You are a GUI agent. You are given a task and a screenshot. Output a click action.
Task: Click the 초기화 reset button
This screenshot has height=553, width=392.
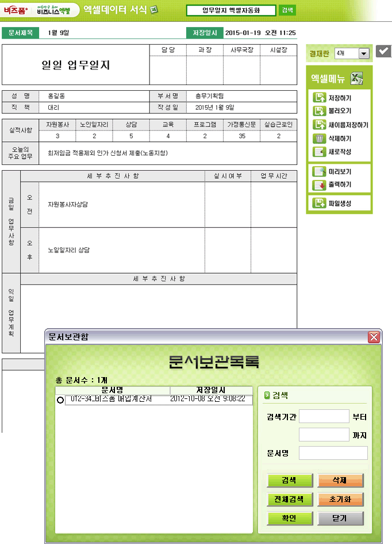point(340,500)
